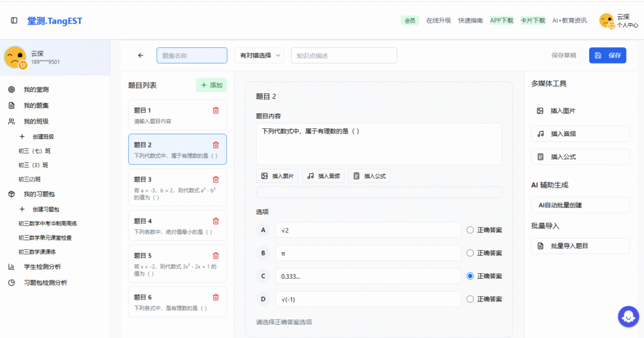
Task: Click the chat assistant mascot icon
Action: tap(628, 317)
